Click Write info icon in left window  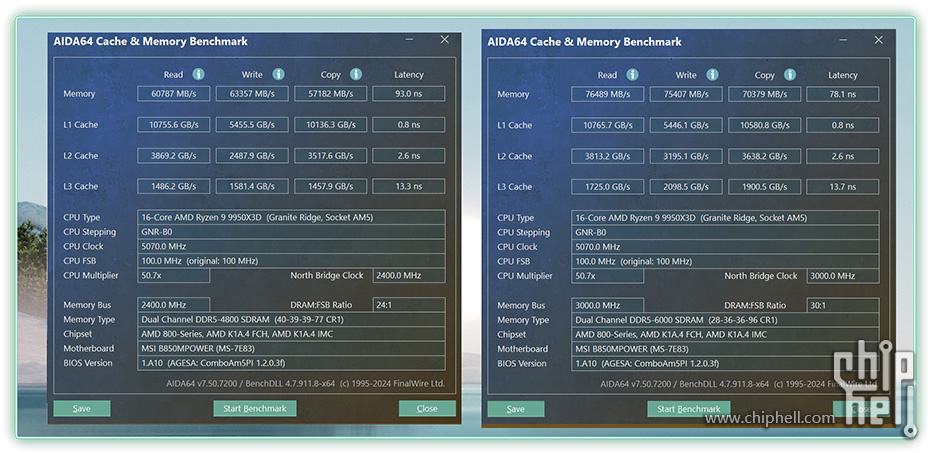coord(278,74)
